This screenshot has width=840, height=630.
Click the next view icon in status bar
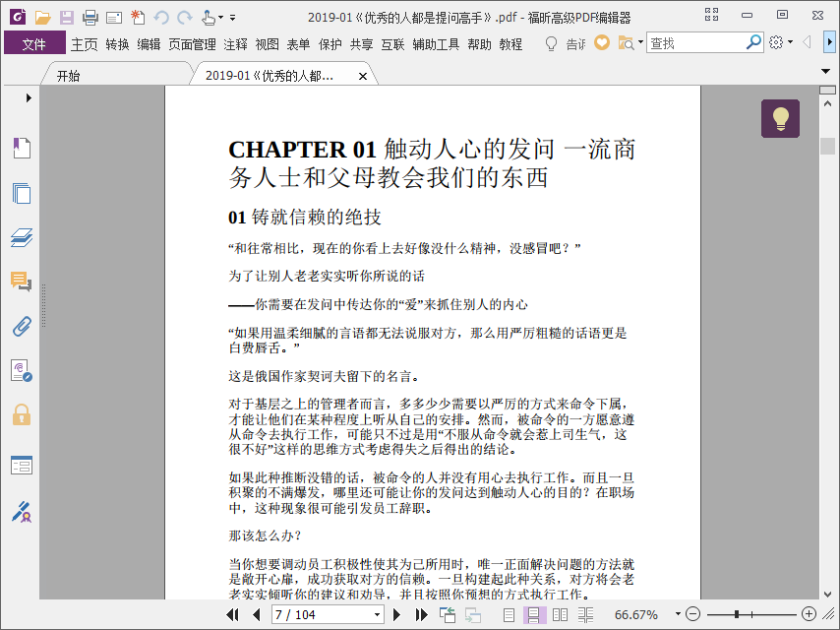[472, 615]
